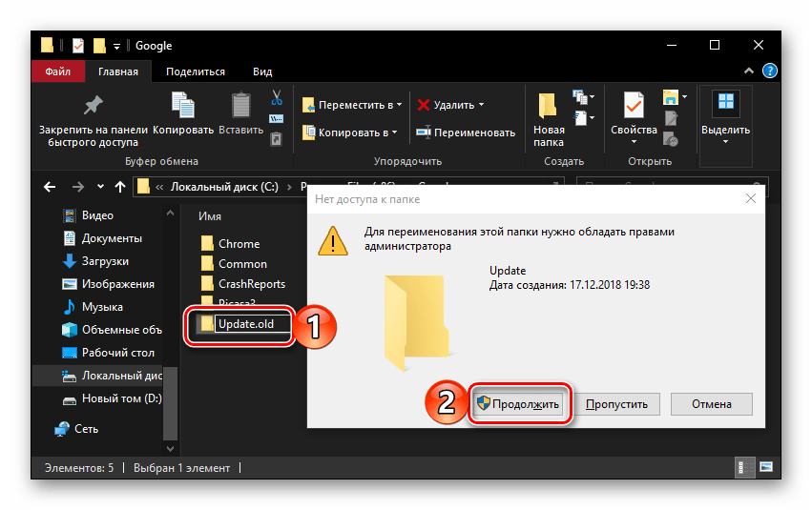This screenshot has width=812, height=510.
Task: Select Изображения in the navigation pane
Action: (109, 284)
